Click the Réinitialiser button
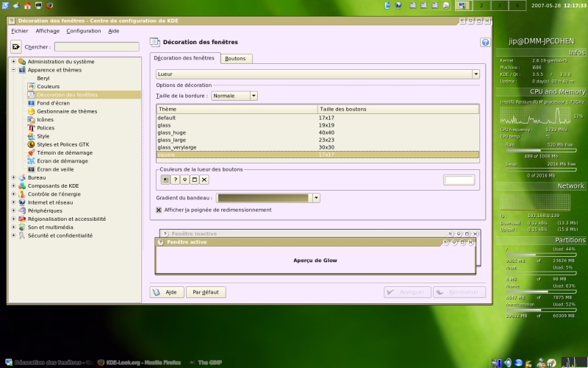588x368 pixels. coord(459,292)
